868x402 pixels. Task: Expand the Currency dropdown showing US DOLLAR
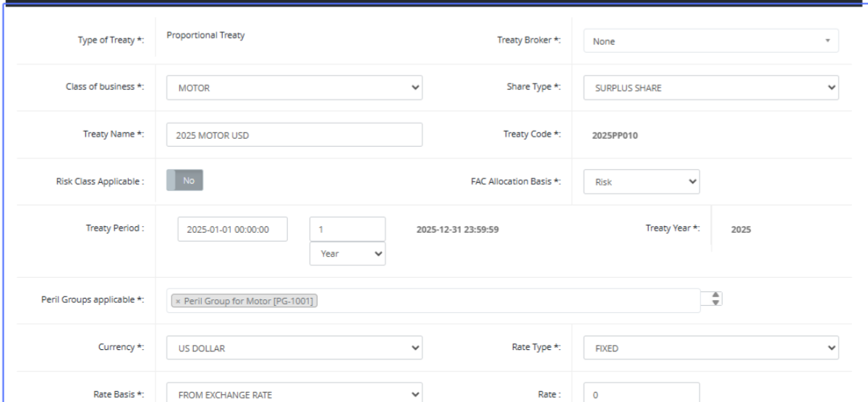click(294, 348)
